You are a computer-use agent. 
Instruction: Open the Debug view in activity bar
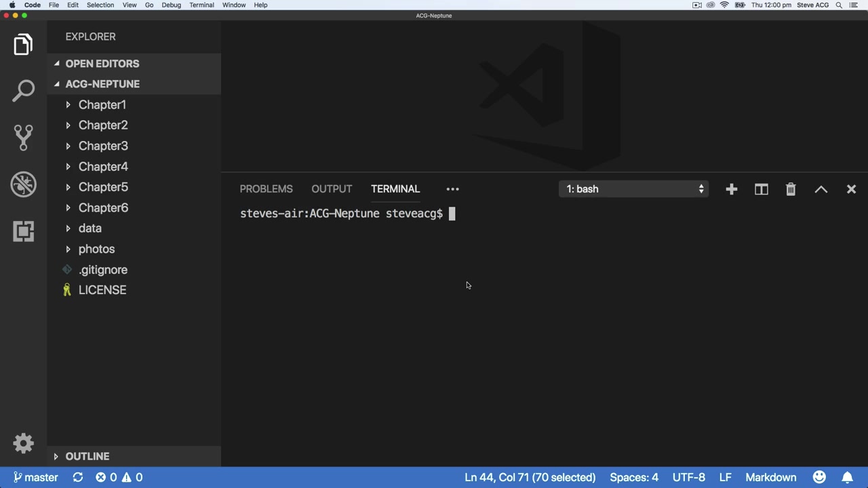23,184
